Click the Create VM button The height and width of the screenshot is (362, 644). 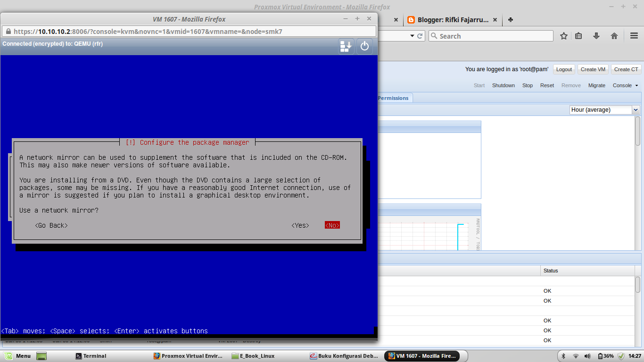(593, 69)
